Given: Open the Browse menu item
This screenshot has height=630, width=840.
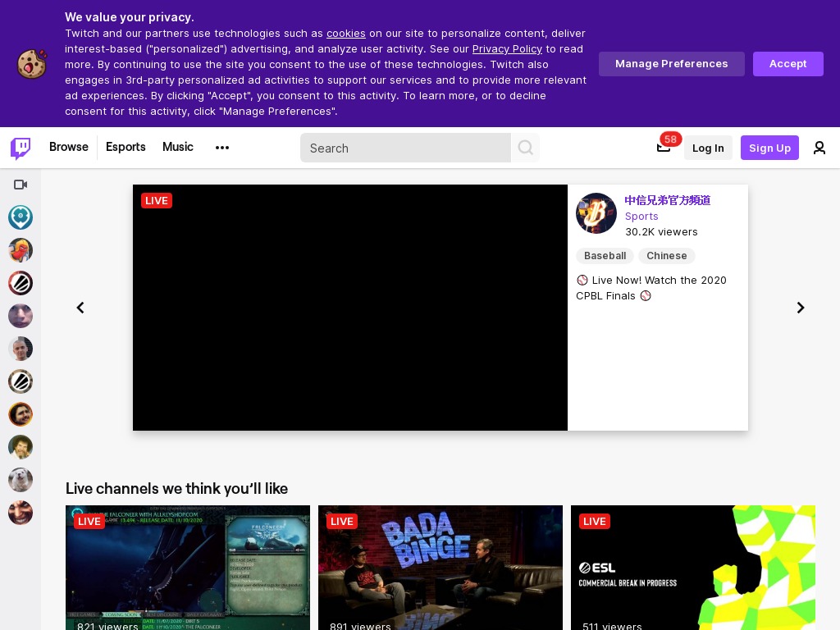Looking at the screenshot, I should [x=69, y=147].
